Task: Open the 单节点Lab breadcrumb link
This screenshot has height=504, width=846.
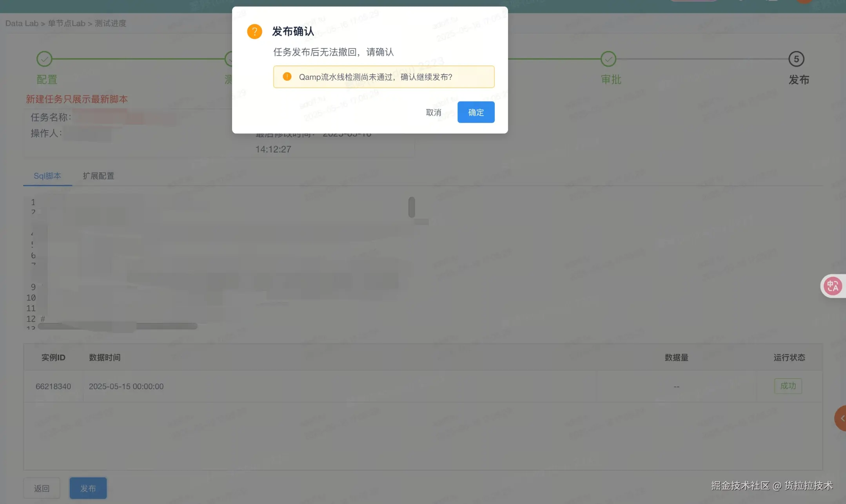Action: click(66, 23)
